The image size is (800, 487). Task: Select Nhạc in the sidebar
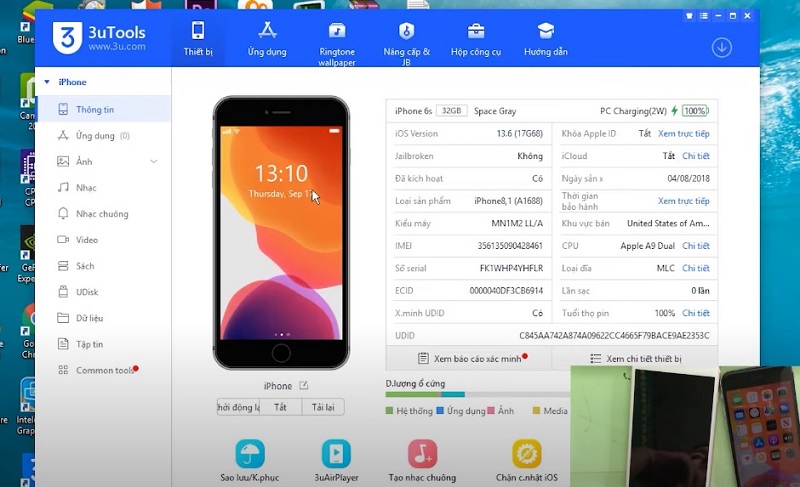(x=104, y=188)
